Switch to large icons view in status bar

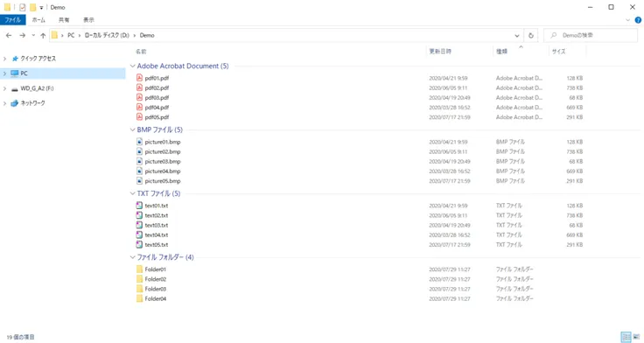pyautogui.click(x=636, y=337)
